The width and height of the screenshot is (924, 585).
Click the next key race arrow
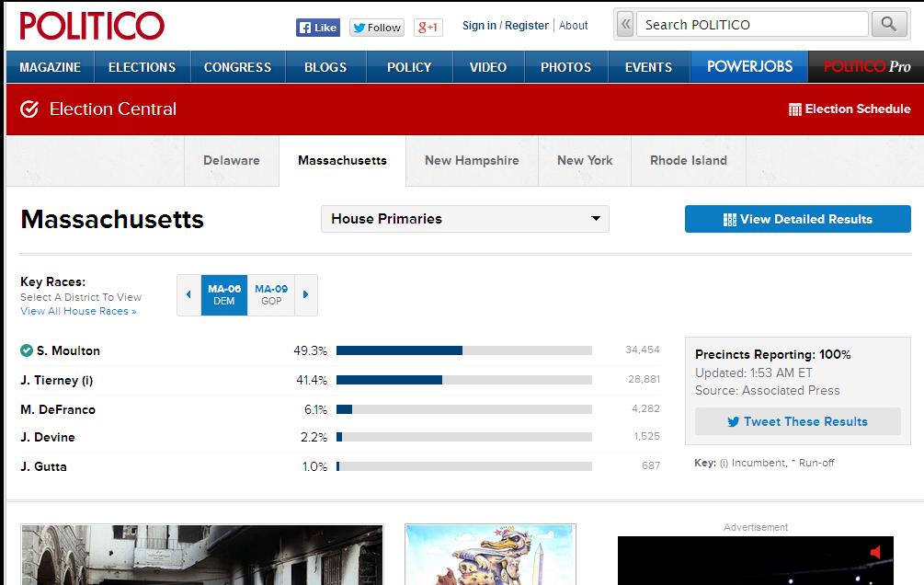point(306,295)
